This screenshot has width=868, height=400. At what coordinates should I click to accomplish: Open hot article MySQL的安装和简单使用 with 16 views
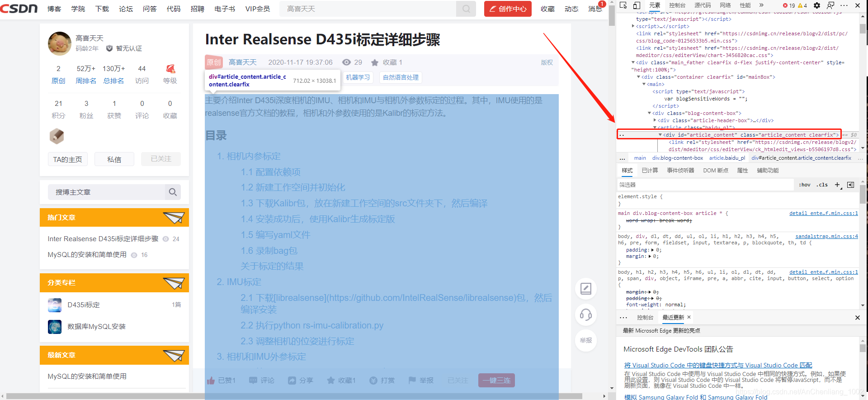87,255
